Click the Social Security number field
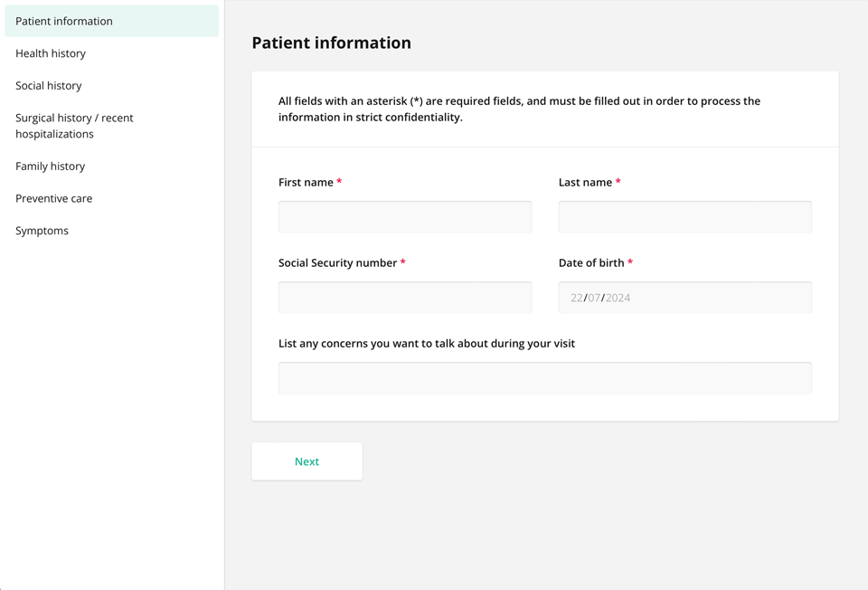The image size is (868, 590). click(x=405, y=298)
